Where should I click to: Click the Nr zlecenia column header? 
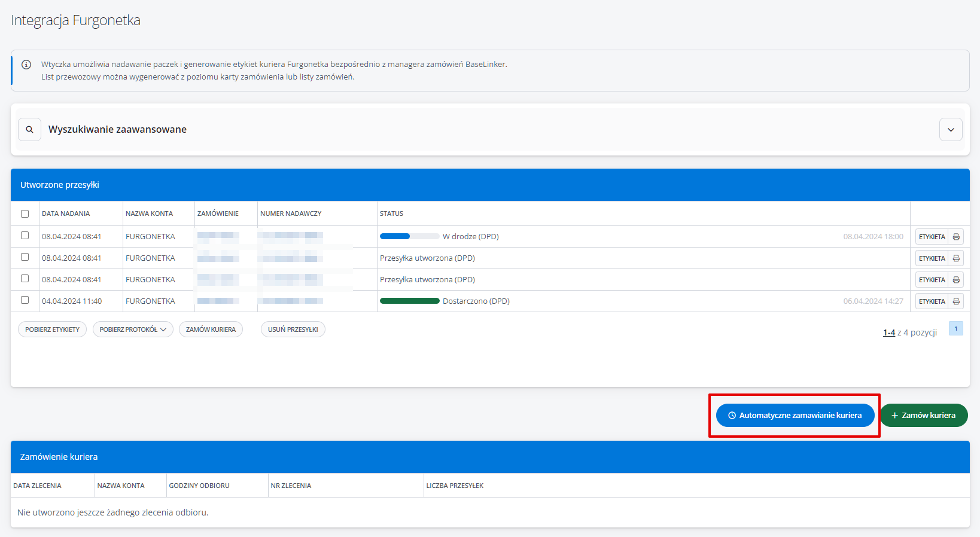point(291,486)
